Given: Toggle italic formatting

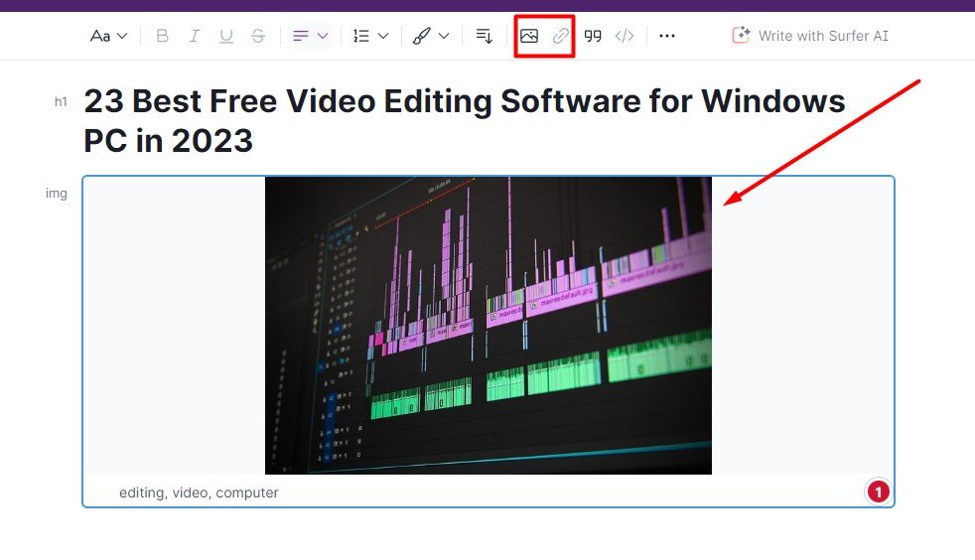Looking at the screenshot, I should (195, 36).
